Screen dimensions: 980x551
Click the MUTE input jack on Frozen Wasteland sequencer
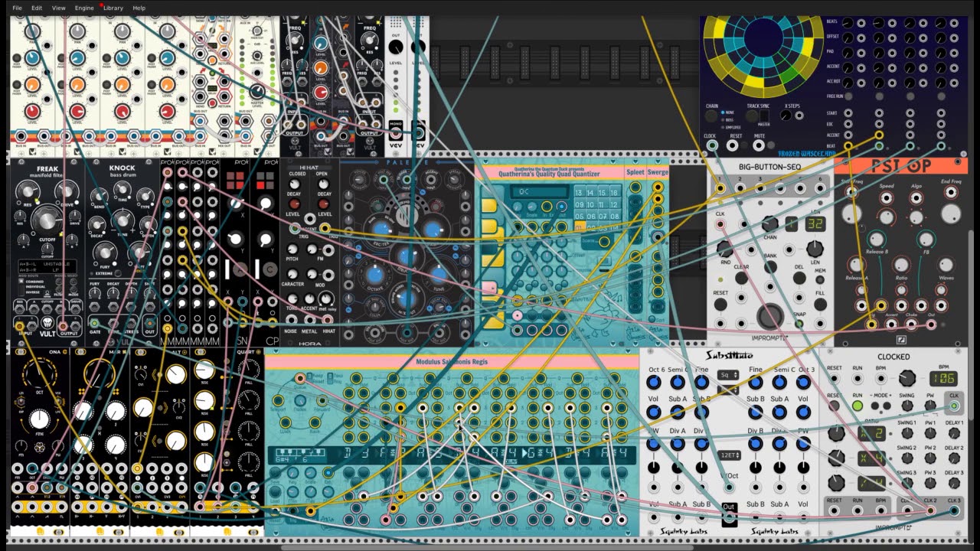point(759,145)
